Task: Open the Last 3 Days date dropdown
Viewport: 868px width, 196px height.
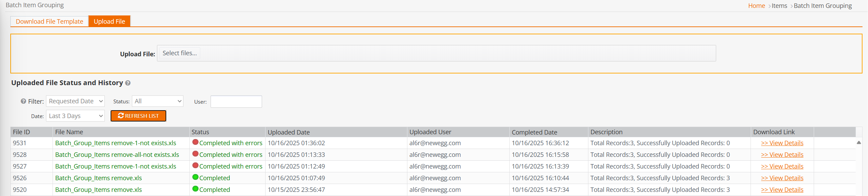Action: (76, 116)
